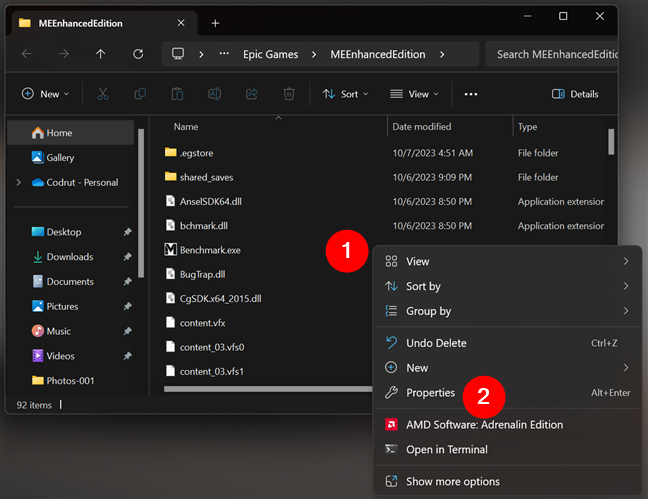Screen dimensions: 648x499
Task: Open the New dropdown button
Action: (45, 94)
